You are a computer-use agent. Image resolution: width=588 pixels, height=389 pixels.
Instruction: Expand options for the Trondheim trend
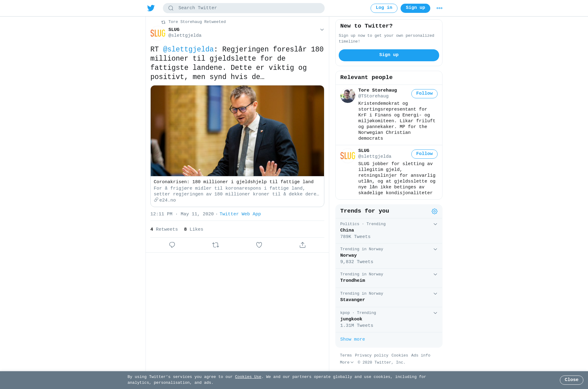click(x=435, y=274)
